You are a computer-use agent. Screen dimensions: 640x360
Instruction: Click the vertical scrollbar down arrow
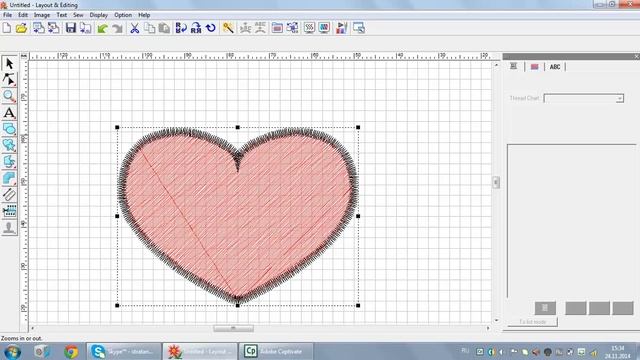pyautogui.click(x=496, y=321)
